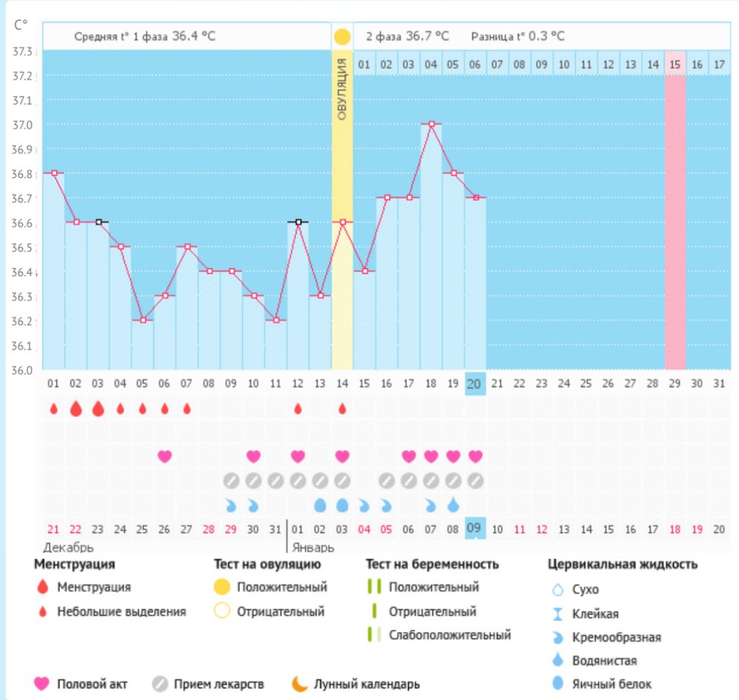
Task: Click the highlighted calendar date 09 label
Action: [x=475, y=528]
